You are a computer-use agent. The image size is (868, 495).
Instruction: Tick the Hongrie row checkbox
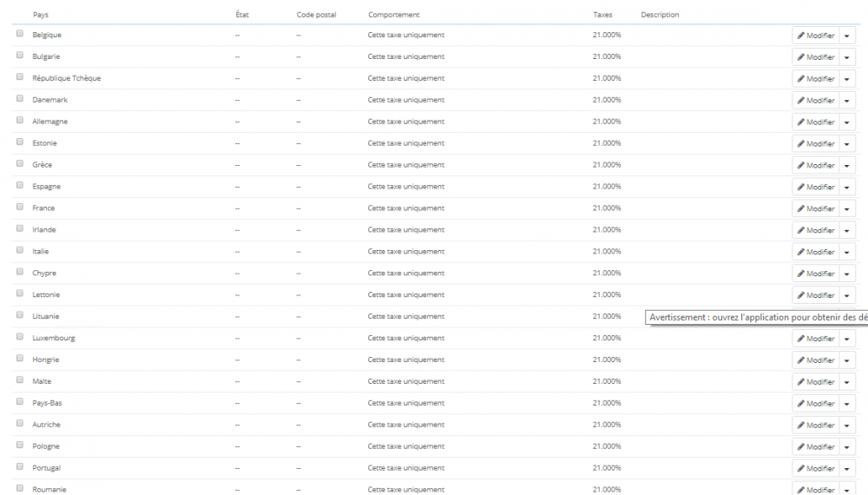[x=20, y=358]
